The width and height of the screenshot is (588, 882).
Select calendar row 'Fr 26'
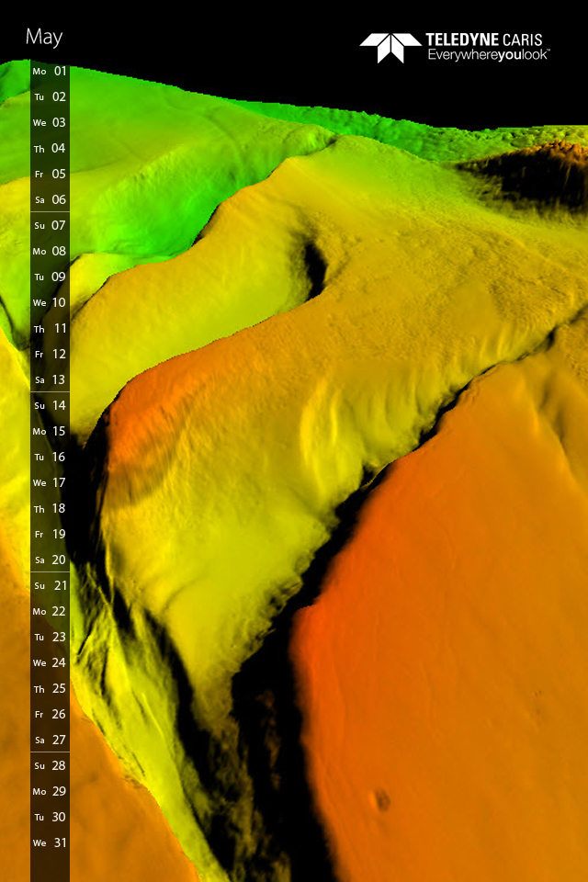click(51, 715)
